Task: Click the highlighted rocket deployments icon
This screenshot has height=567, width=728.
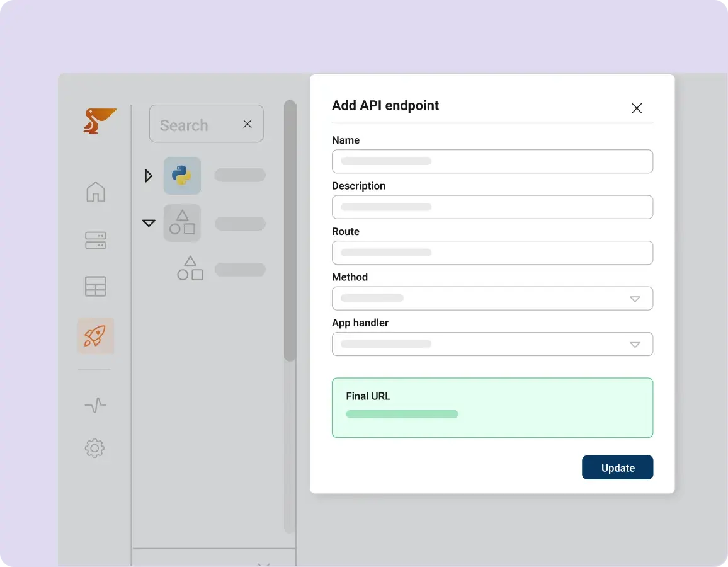Action: pos(95,335)
